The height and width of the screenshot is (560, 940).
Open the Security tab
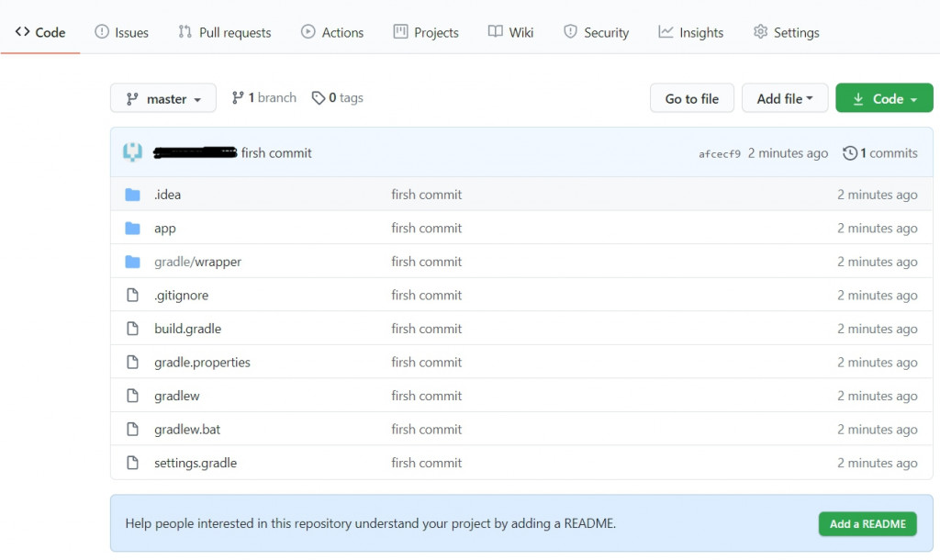click(597, 32)
